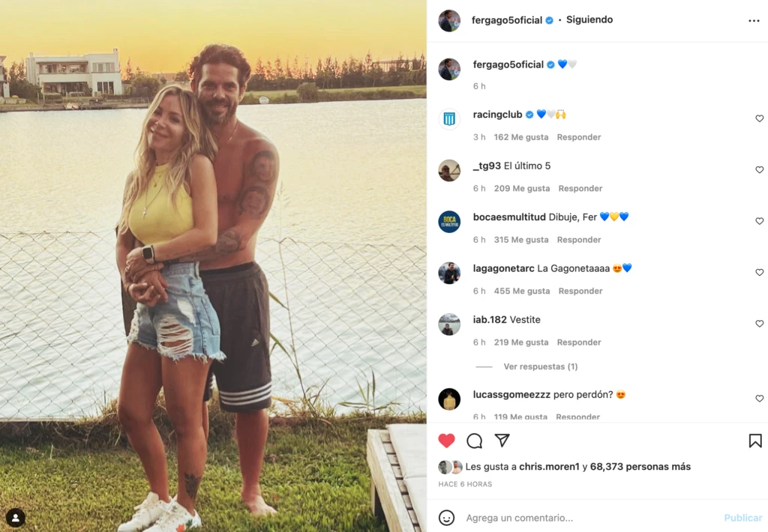
Task: Show tagged people icon on photo
Action: click(x=16, y=517)
